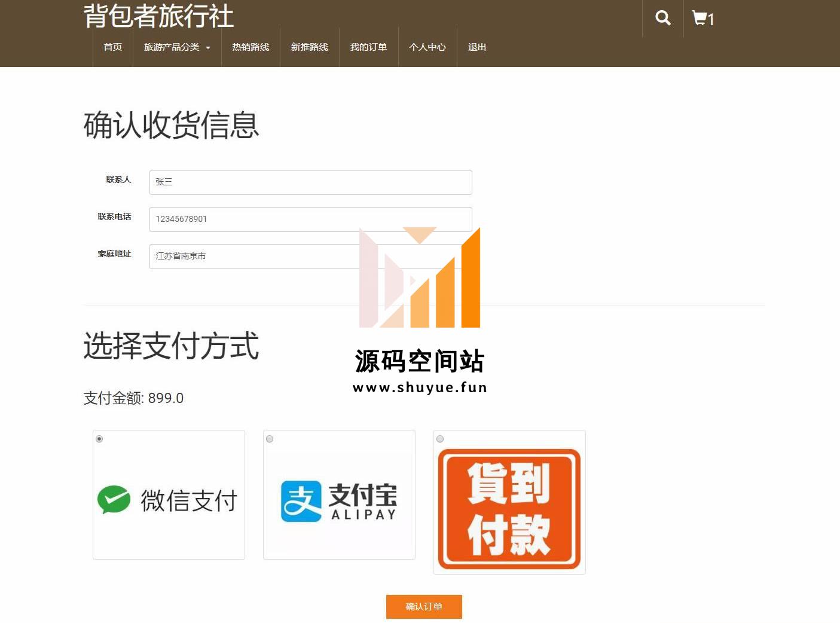Viewport: 840px width, 623px height.
Task: Open 个人中心 in the navigation
Action: pyautogui.click(x=427, y=47)
